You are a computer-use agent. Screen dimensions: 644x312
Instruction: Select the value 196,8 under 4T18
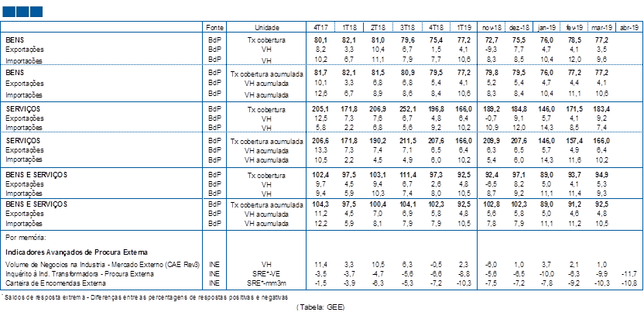point(436,109)
